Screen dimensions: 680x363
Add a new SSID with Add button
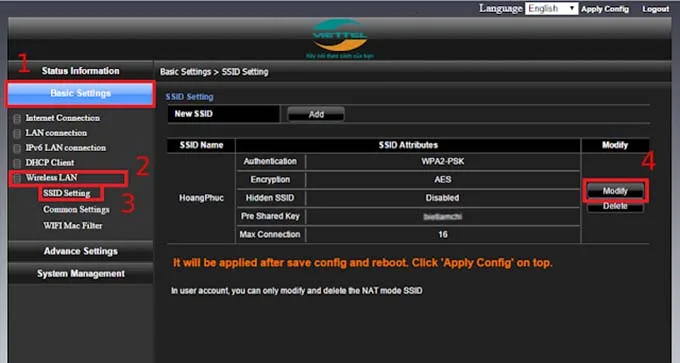(316, 114)
